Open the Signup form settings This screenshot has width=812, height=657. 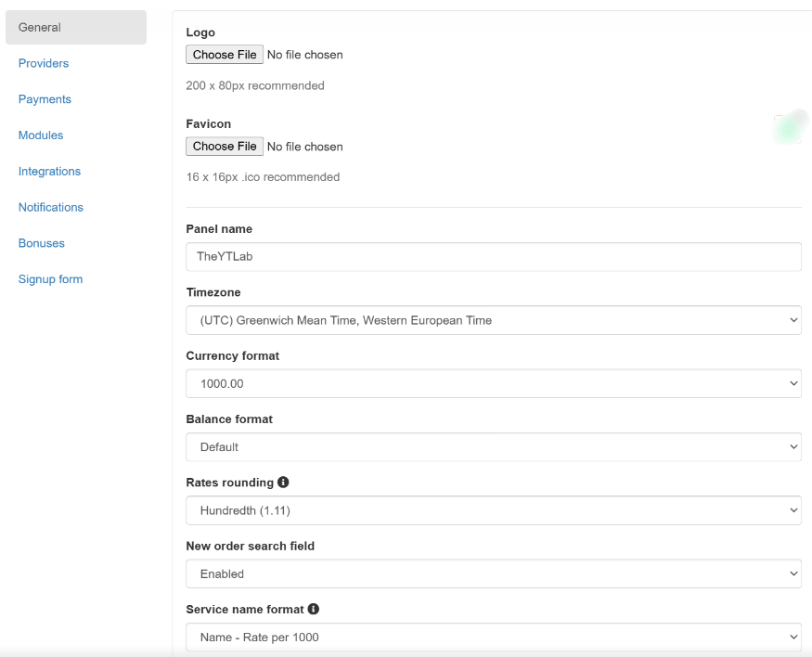50,279
